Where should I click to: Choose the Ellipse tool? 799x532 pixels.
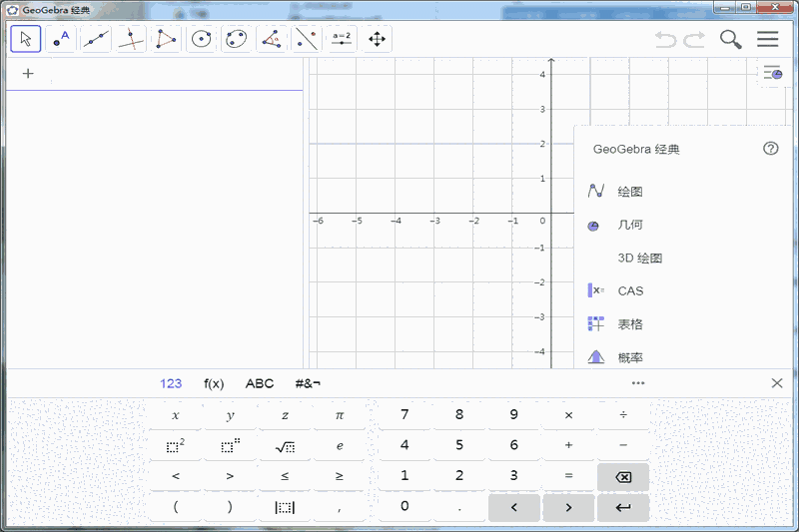click(237, 39)
